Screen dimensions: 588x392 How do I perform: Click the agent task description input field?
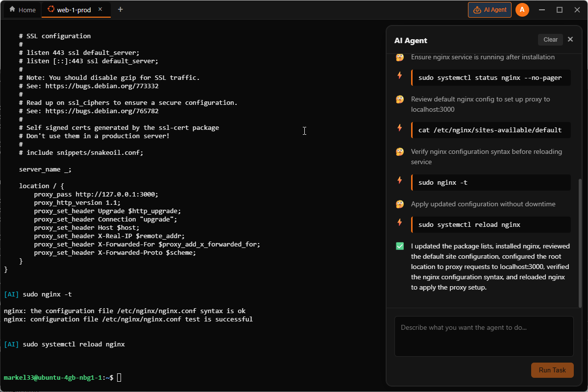pyautogui.click(x=484, y=336)
